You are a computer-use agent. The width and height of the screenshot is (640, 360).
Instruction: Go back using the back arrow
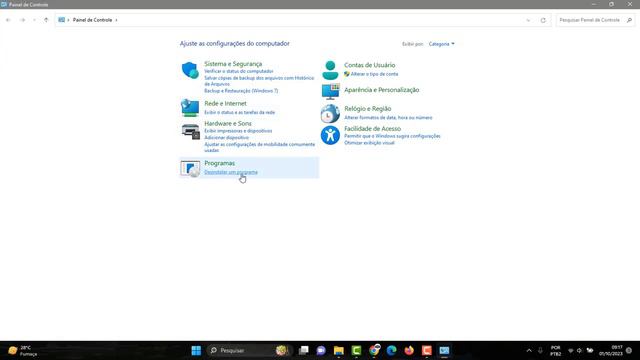(x=8, y=20)
